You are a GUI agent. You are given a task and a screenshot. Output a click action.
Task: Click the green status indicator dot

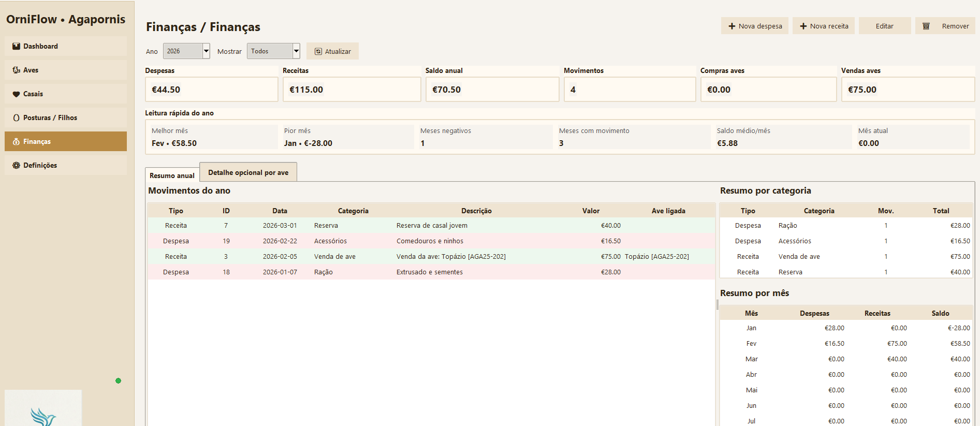[118, 381]
